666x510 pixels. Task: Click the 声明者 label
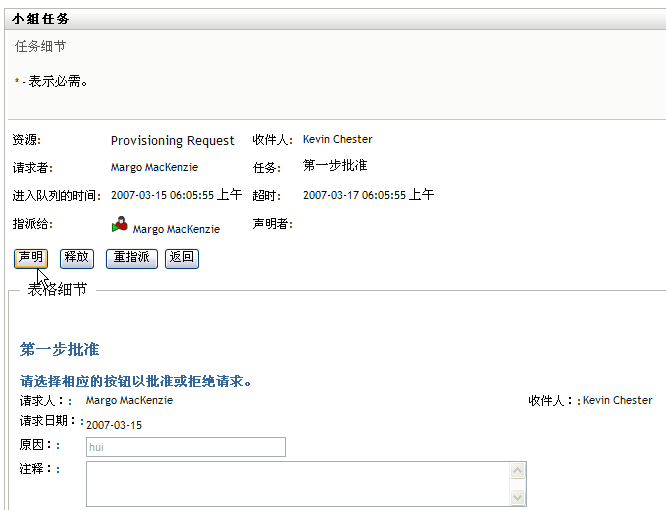pos(272,224)
